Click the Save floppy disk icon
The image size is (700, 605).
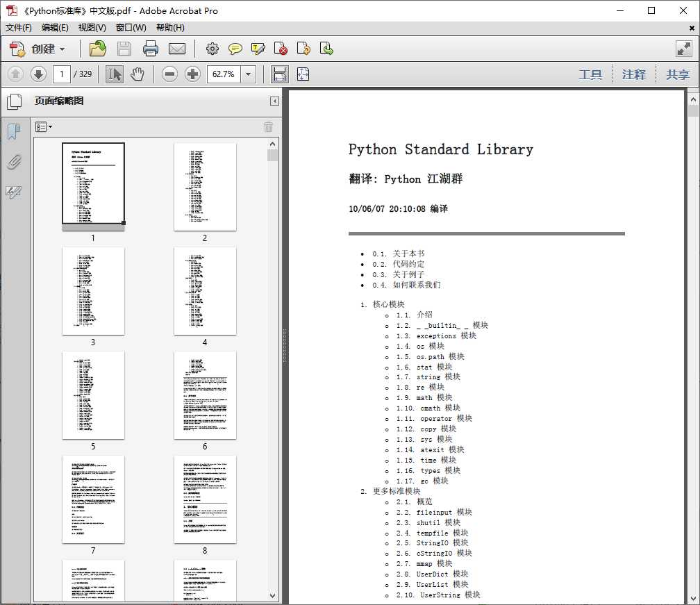coord(124,49)
